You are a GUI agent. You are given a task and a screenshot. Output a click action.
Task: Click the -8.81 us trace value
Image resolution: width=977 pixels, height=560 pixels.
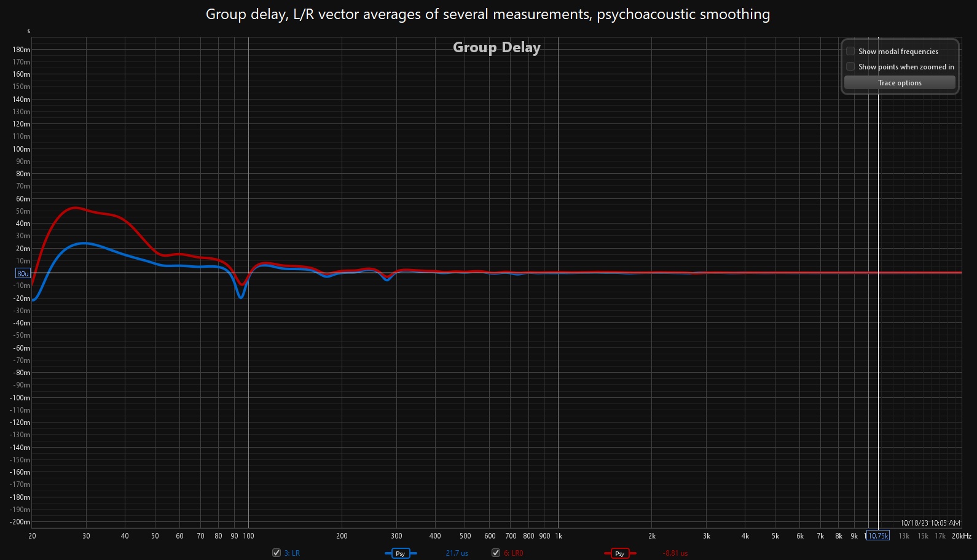click(675, 553)
